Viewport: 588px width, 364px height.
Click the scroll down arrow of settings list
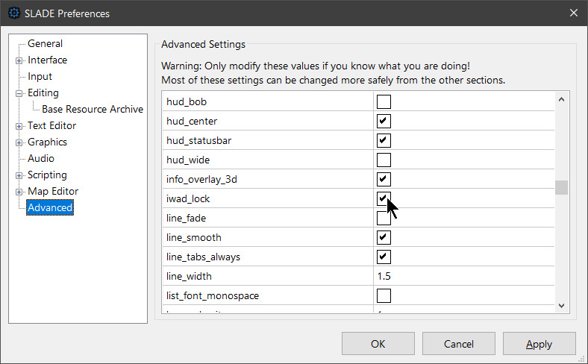coord(562,304)
